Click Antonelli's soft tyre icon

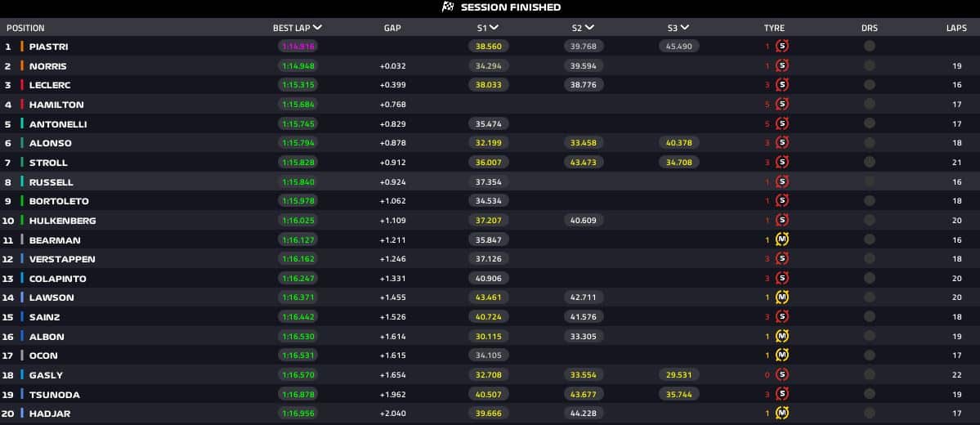click(x=782, y=123)
